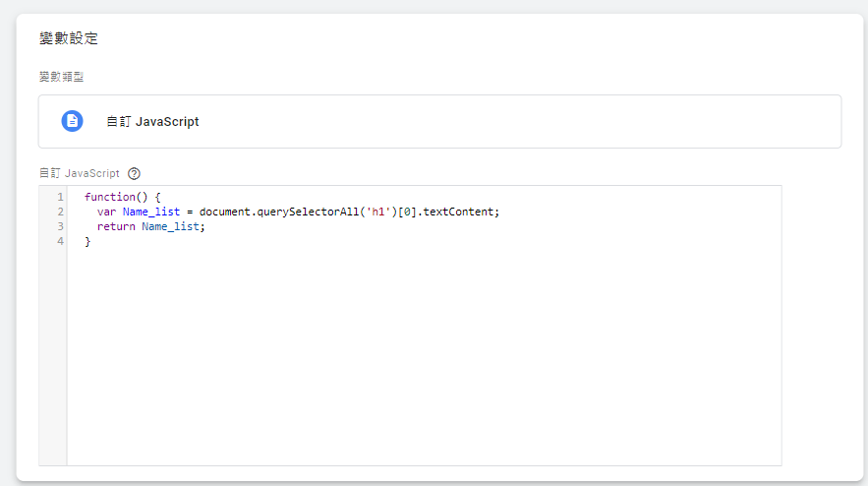Click the 變數設定 heading
This screenshot has width=868, height=486.
tap(69, 39)
